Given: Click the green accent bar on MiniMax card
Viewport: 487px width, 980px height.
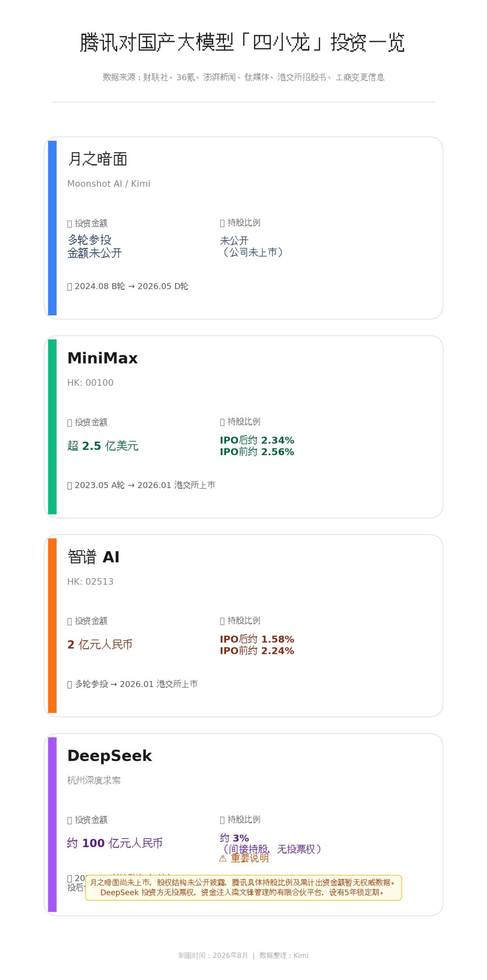Looking at the screenshot, I should tap(52, 427).
